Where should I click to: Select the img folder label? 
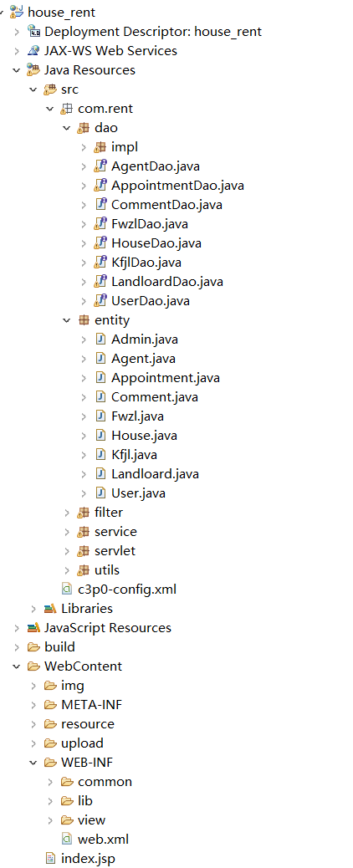pos(73,686)
